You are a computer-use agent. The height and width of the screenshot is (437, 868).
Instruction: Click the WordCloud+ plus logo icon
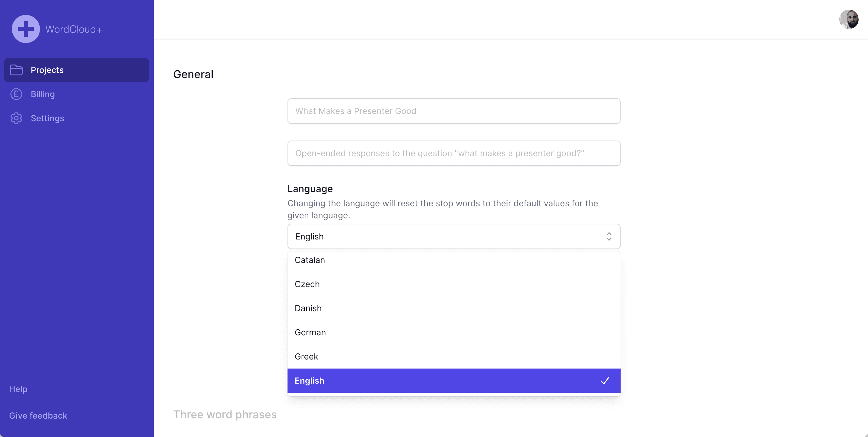pos(26,29)
